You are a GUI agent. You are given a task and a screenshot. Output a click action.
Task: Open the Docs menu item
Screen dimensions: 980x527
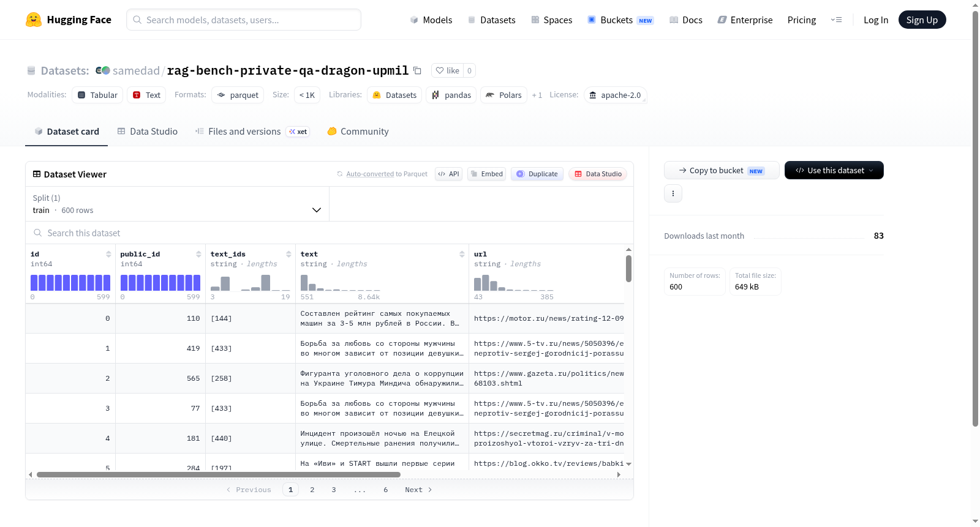point(686,20)
